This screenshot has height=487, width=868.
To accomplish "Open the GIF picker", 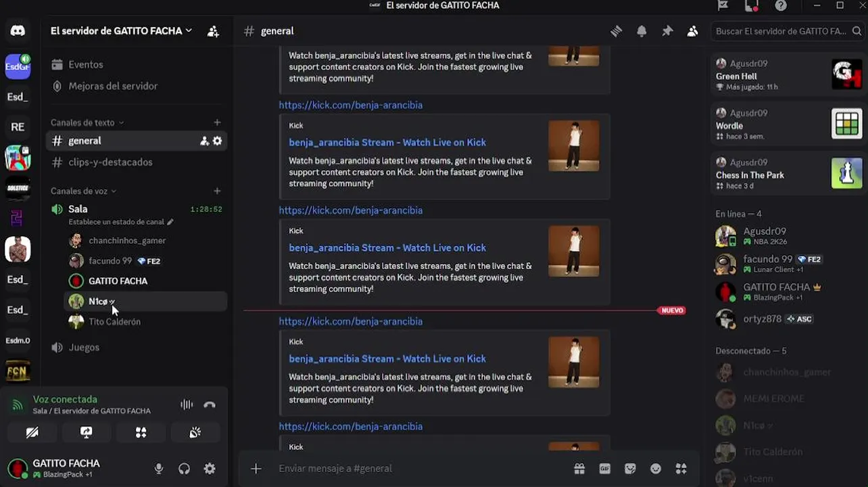I will tap(605, 468).
